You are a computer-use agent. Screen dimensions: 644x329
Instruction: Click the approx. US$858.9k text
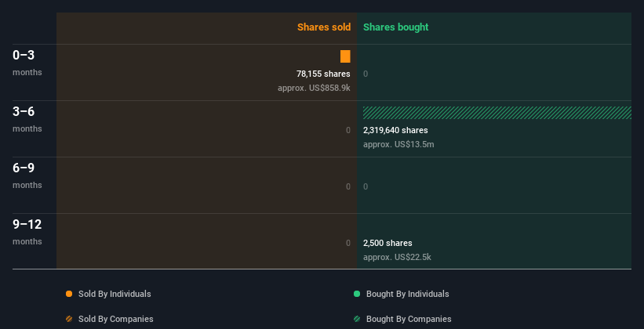pyautogui.click(x=314, y=88)
